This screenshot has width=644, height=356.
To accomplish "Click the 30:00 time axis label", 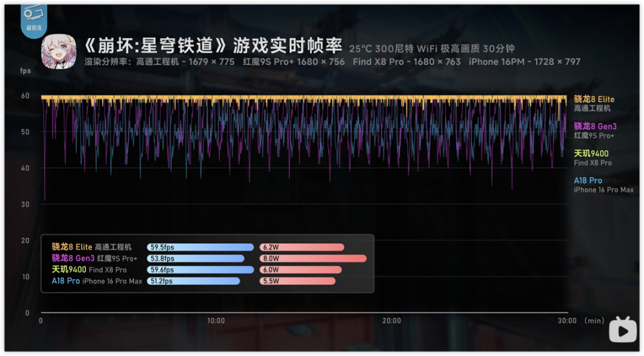I will [568, 320].
